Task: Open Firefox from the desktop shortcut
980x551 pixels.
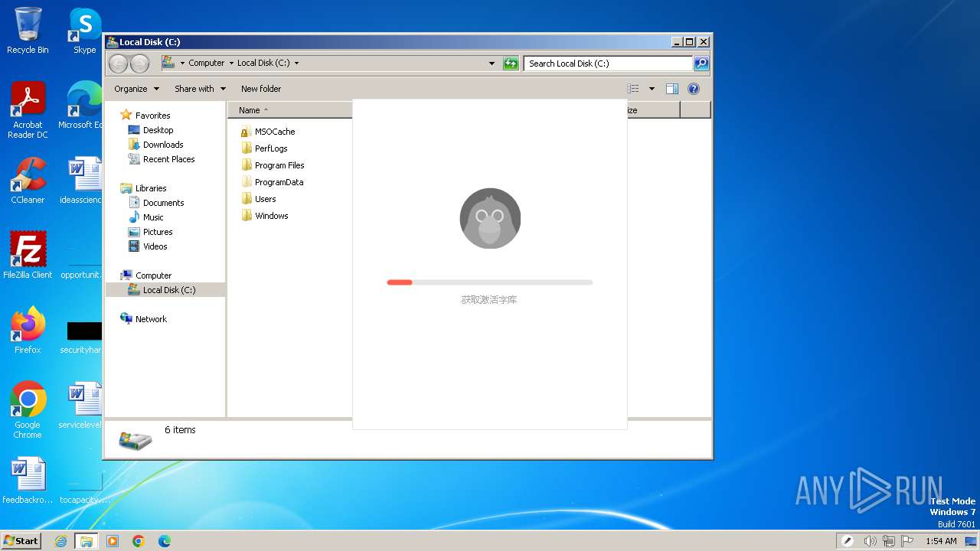Action: (x=28, y=330)
